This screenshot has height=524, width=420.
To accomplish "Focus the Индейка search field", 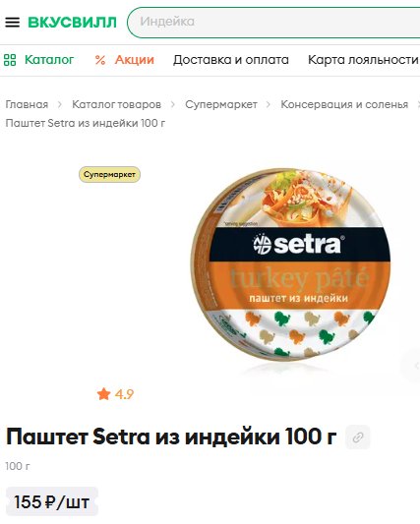I will tap(273, 23).
